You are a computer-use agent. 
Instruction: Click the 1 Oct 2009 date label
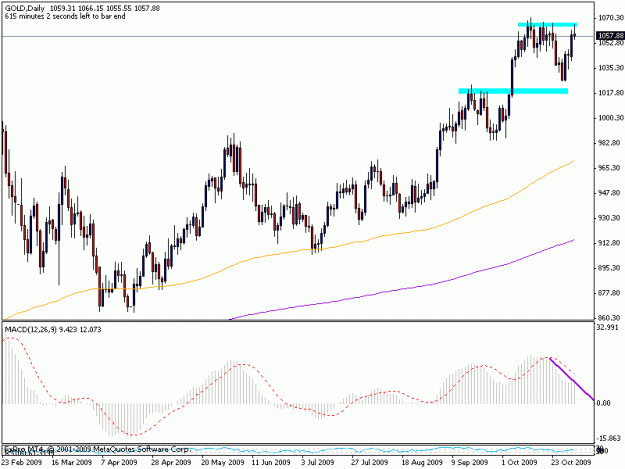tap(519, 462)
